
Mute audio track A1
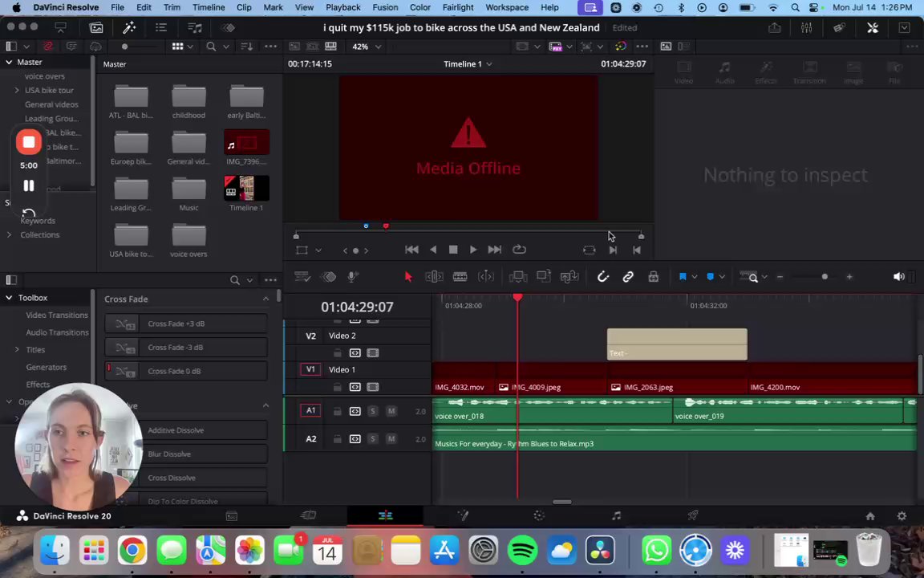(391, 411)
